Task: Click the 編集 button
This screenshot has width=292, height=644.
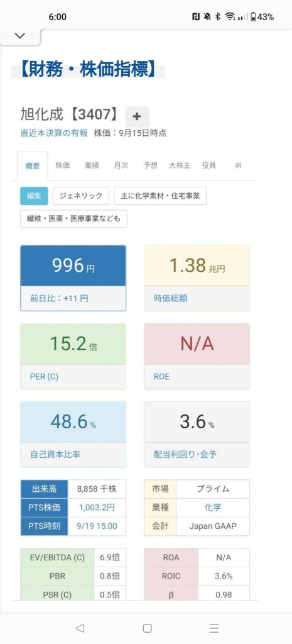Action: pos(34,196)
